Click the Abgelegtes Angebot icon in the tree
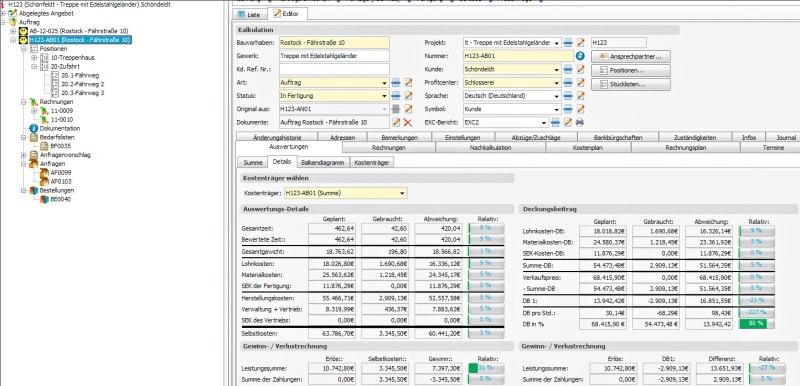The height and width of the screenshot is (386, 800). tap(12, 13)
